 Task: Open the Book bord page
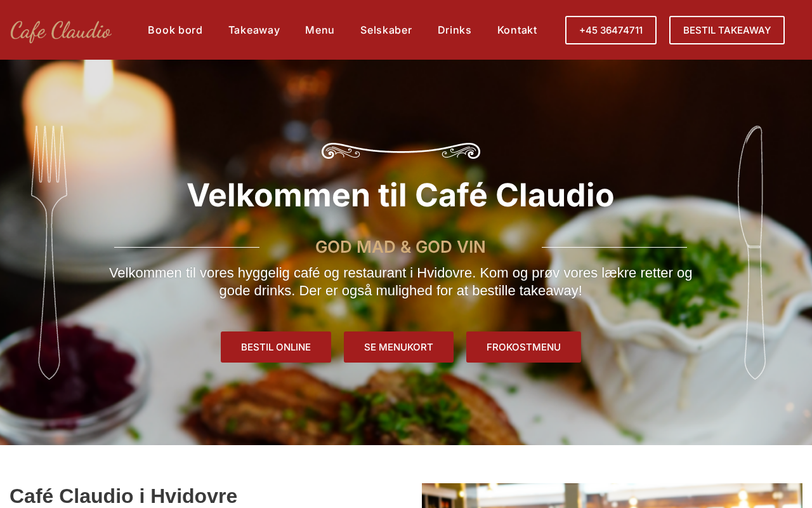(x=175, y=30)
